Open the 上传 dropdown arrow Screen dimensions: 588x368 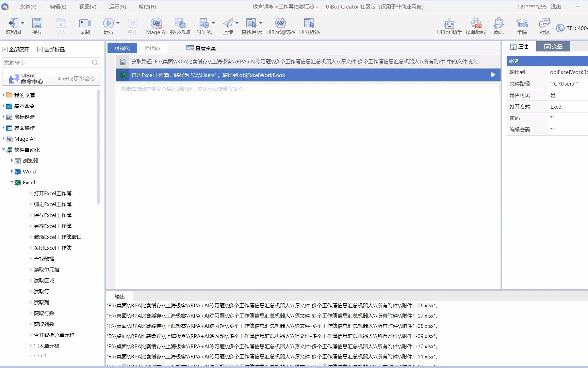(237, 23)
